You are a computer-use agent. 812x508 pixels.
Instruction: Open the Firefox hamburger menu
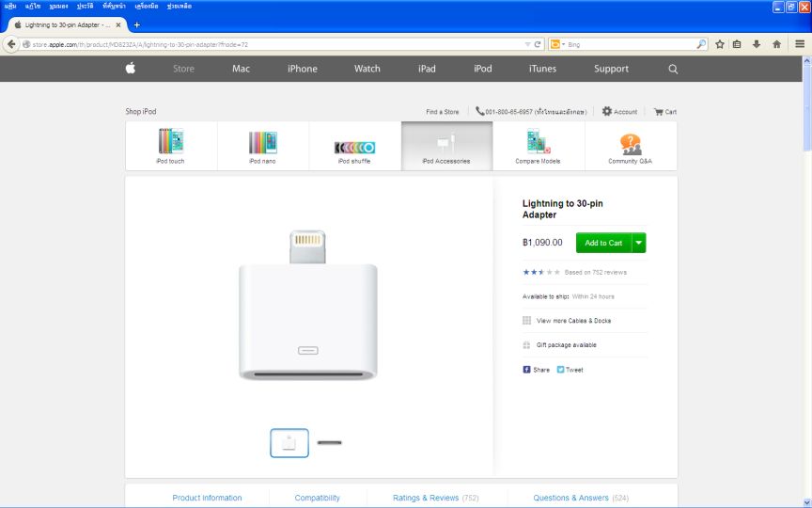tap(800, 44)
